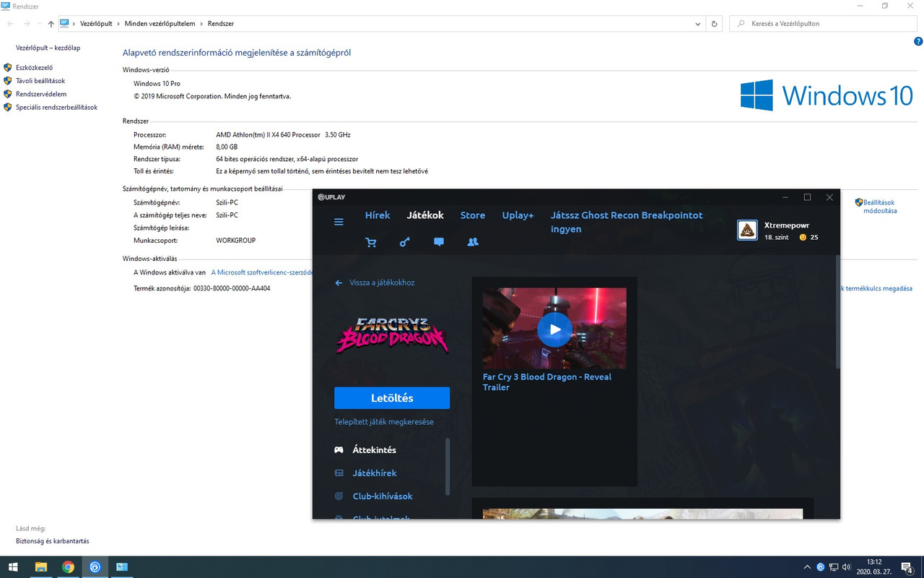Click Beállítások módosítása link

(880, 207)
